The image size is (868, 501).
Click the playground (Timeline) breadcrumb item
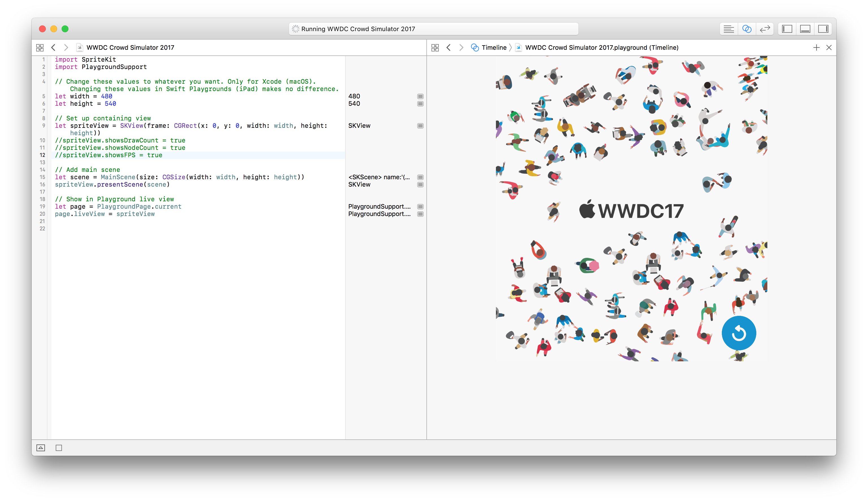coord(601,47)
